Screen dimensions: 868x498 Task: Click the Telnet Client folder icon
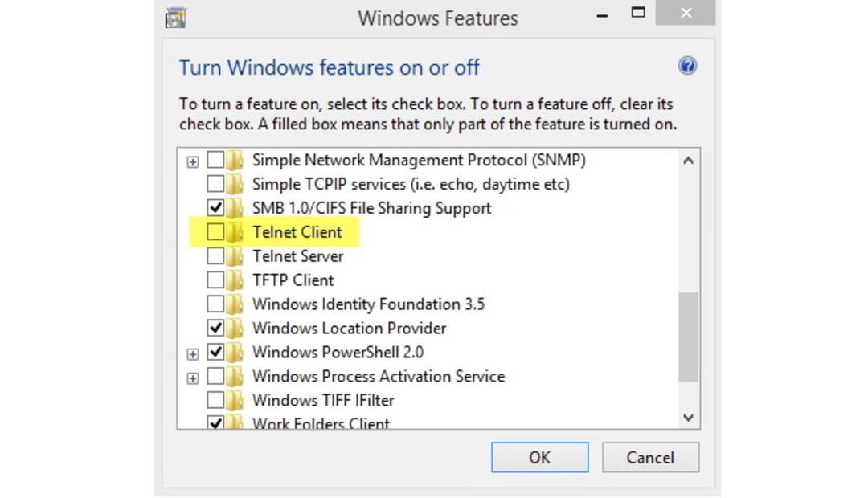(x=235, y=232)
